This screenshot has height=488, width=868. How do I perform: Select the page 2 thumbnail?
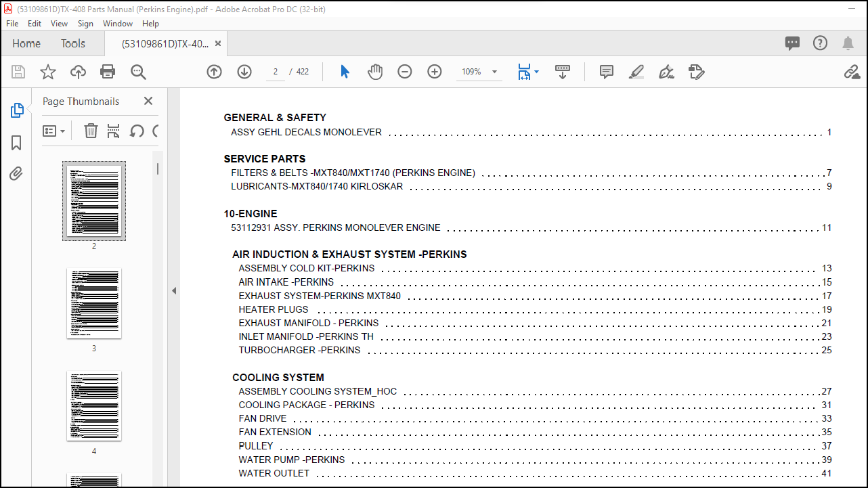click(x=94, y=201)
